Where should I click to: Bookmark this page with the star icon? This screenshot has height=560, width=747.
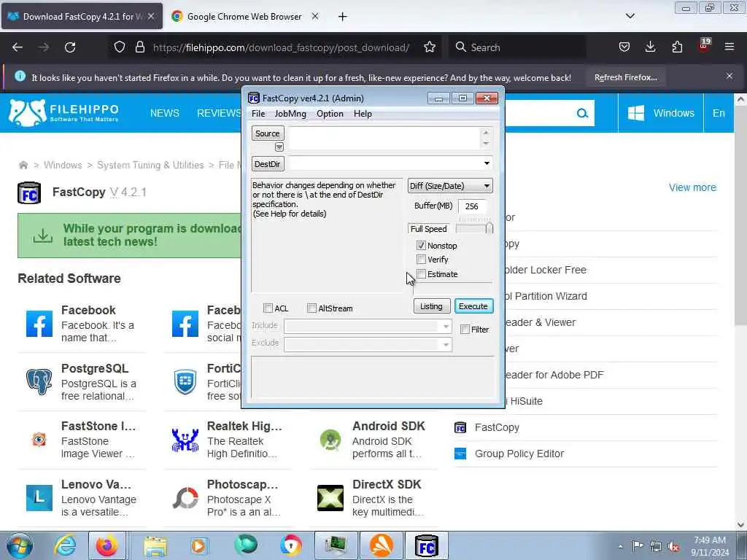(x=429, y=47)
